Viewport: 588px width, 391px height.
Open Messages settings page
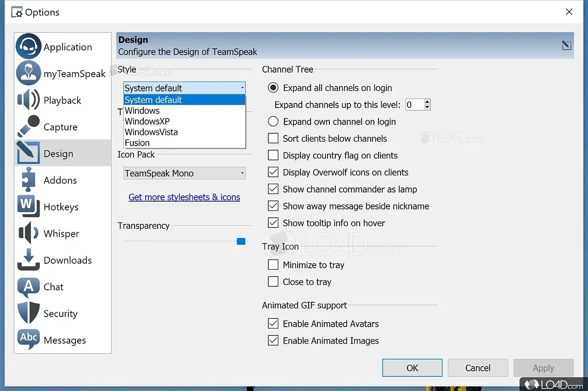point(62,340)
